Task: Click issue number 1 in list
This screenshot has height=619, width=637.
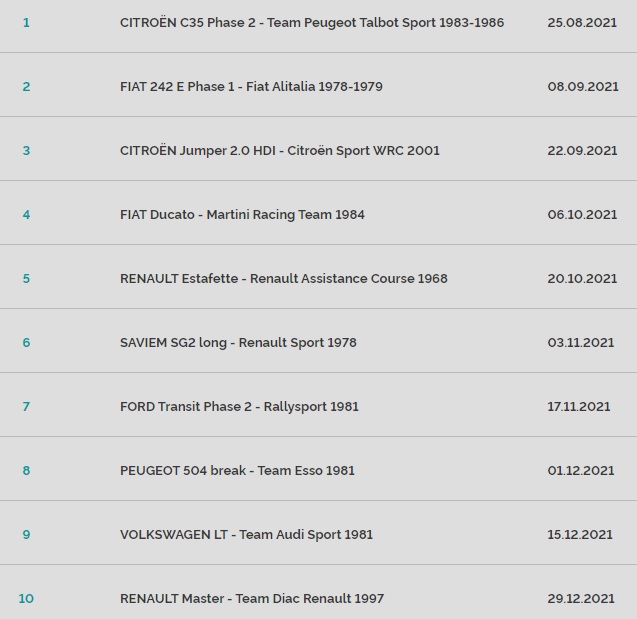Action: coord(26,23)
